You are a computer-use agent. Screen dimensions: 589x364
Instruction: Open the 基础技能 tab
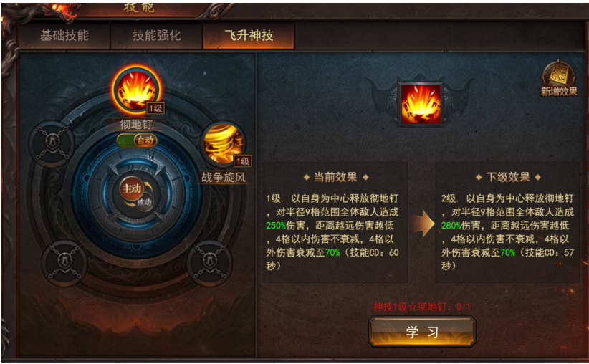[64, 36]
